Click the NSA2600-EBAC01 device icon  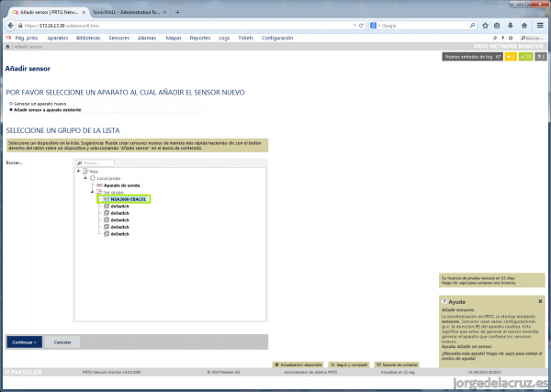[x=107, y=199]
